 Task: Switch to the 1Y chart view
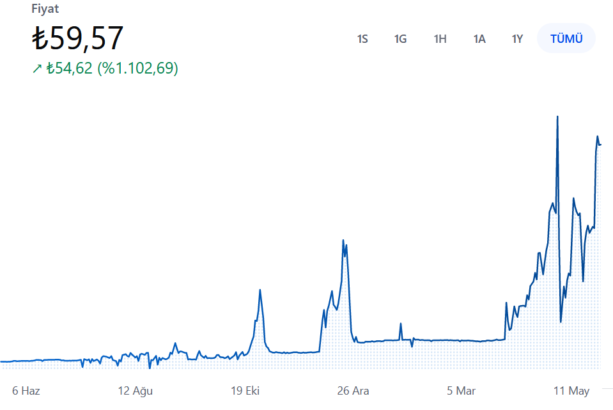click(518, 39)
